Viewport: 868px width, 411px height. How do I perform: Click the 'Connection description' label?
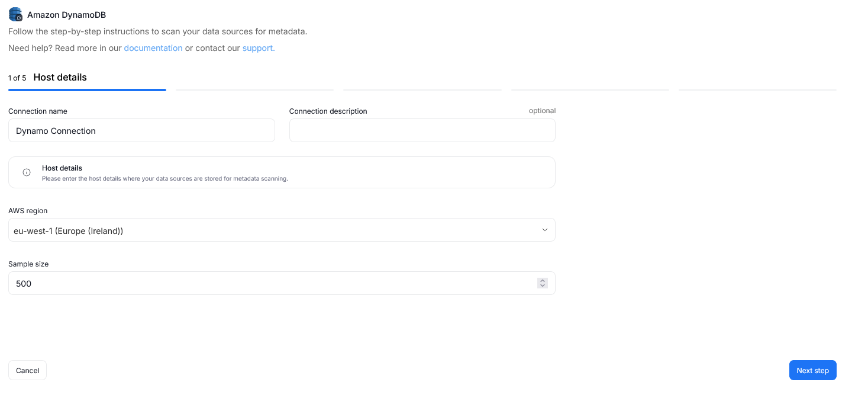tap(328, 111)
